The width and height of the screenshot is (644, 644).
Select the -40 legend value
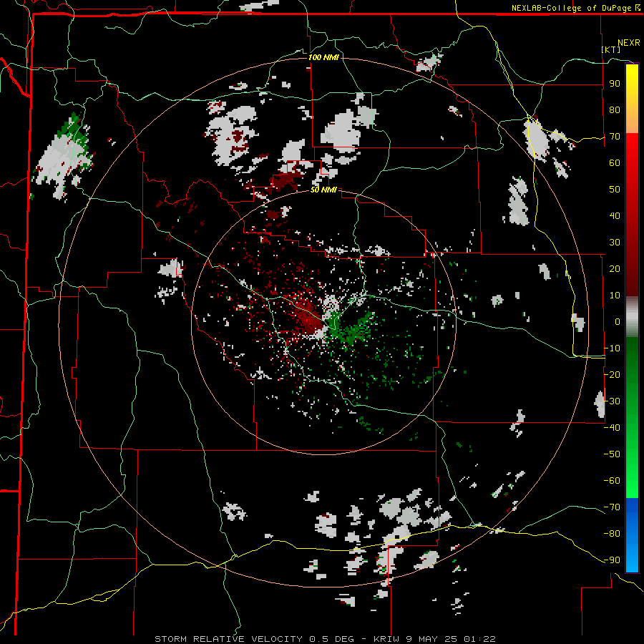point(612,428)
